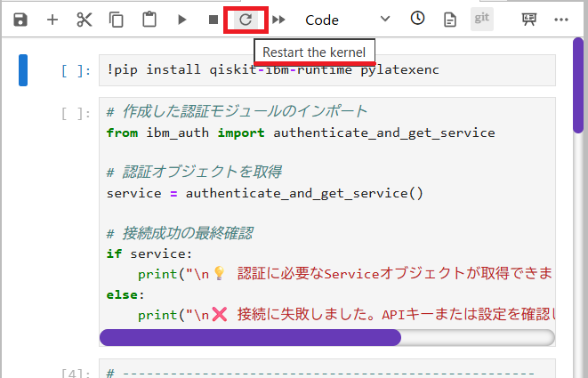Open the git button in the toolbar
This screenshot has width=588, height=378.
pos(481,19)
